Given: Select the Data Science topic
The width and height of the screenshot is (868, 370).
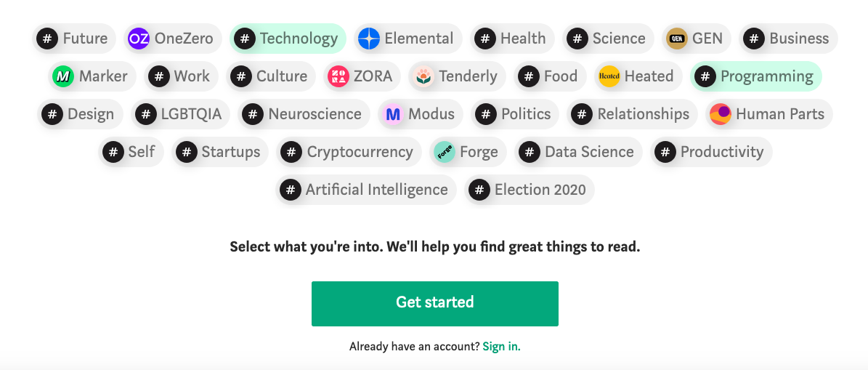Looking at the screenshot, I should [x=577, y=152].
